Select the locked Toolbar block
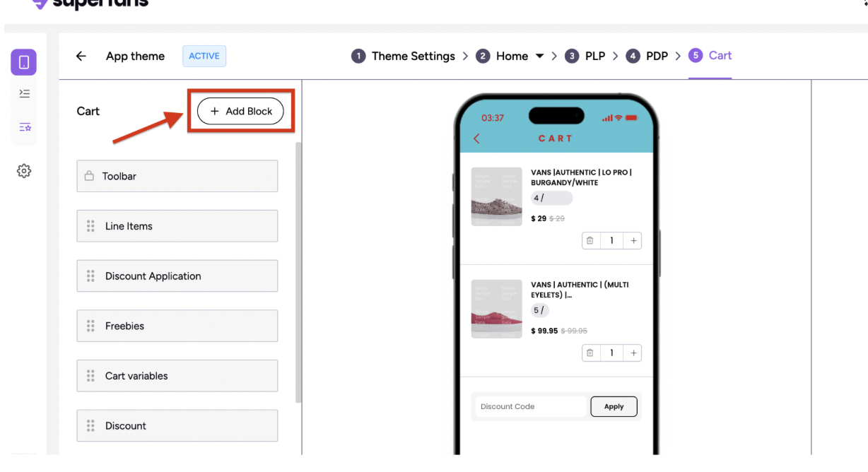 (177, 176)
